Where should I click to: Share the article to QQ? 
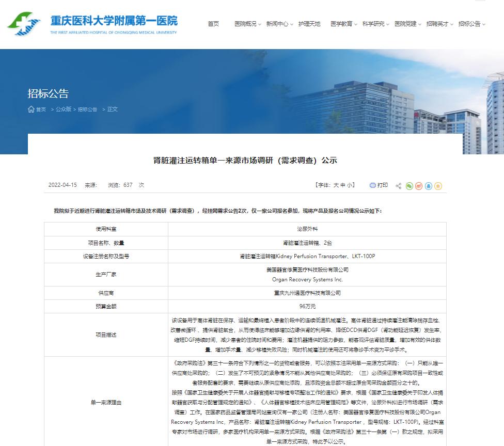[429, 186]
